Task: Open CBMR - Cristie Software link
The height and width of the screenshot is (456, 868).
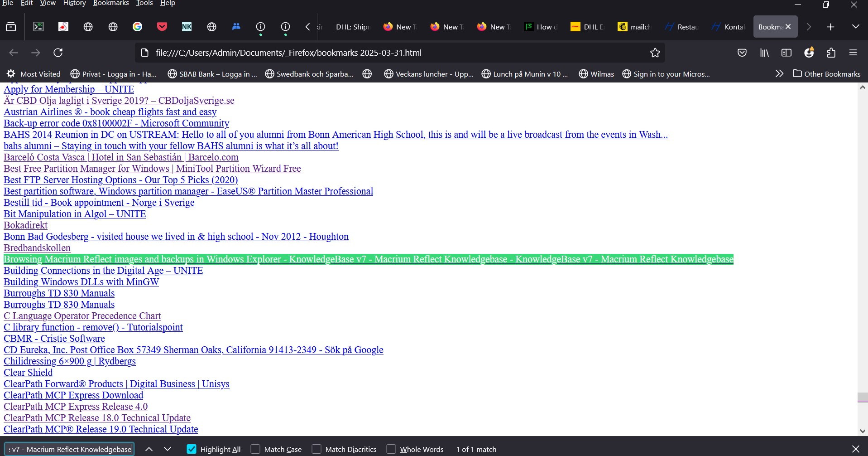Action: point(54,339)
